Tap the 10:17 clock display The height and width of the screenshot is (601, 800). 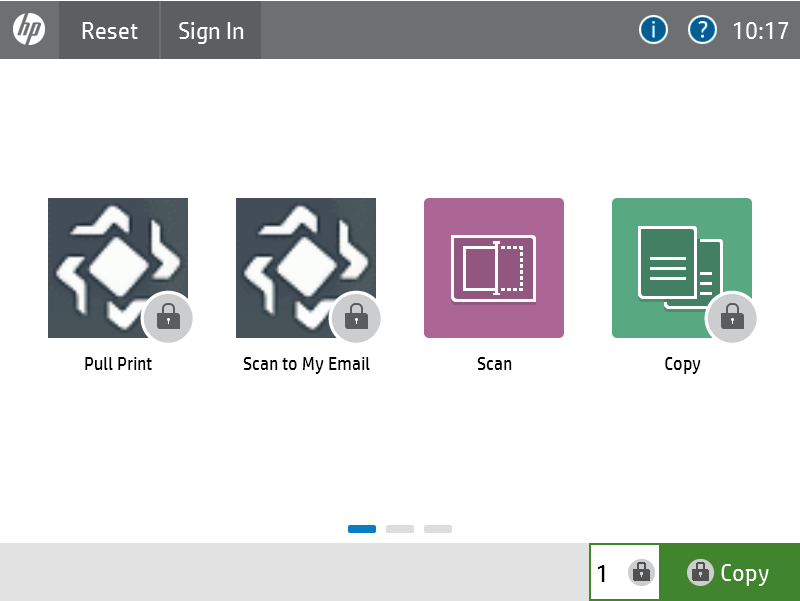(761, 31)
